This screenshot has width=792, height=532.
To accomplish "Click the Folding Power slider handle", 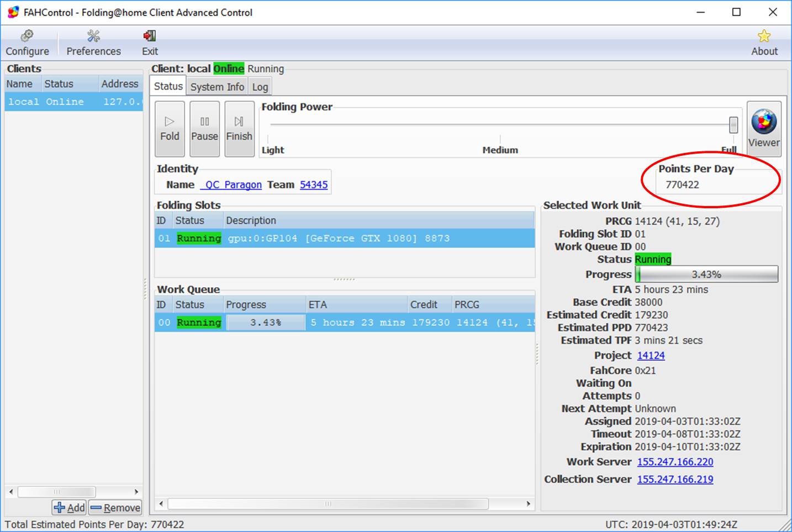I will click(x=733, y=125).
